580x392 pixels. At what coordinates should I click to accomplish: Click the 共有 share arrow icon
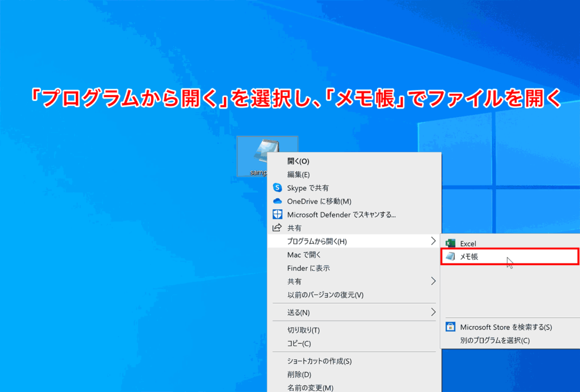coord(277,227)
